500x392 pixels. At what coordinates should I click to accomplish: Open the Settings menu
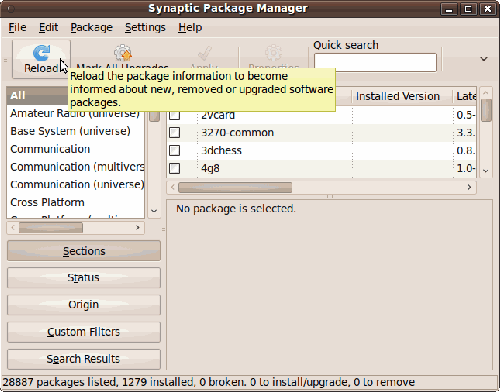point(145,27)
